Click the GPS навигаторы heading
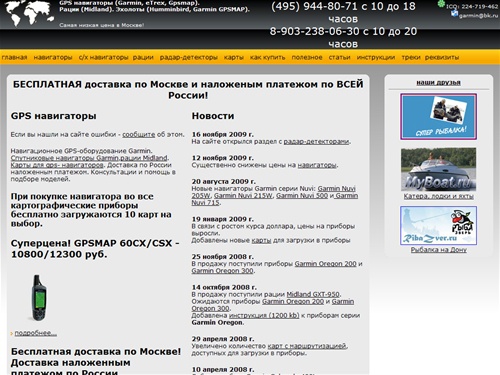 (54, 116)
